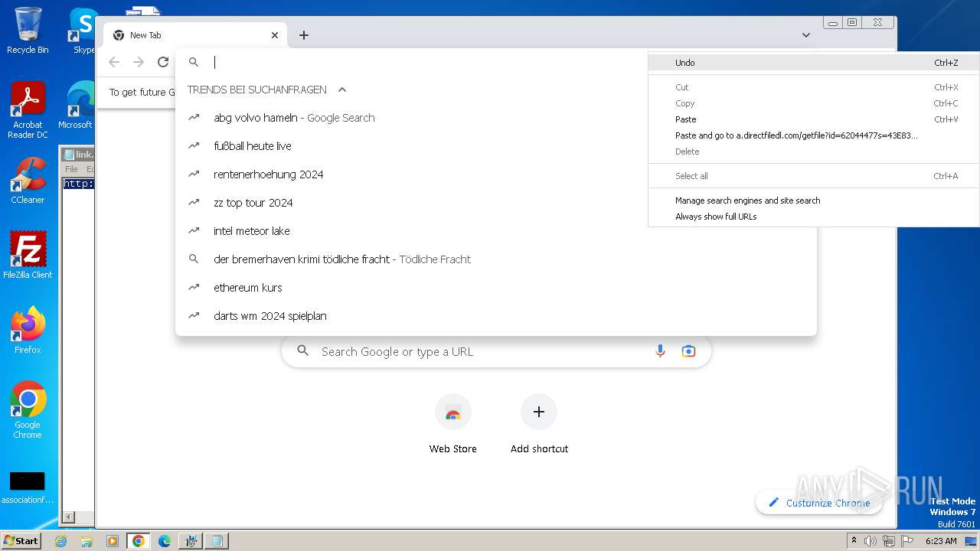This screenshot has height=551, width=980.
Task: Open Internet Explorer from the taskbar
Action: [x=61, y=541]
